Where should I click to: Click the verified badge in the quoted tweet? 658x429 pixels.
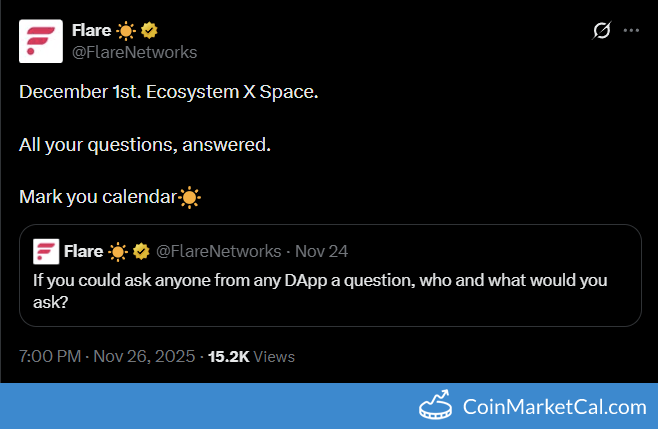click(142, 250)
